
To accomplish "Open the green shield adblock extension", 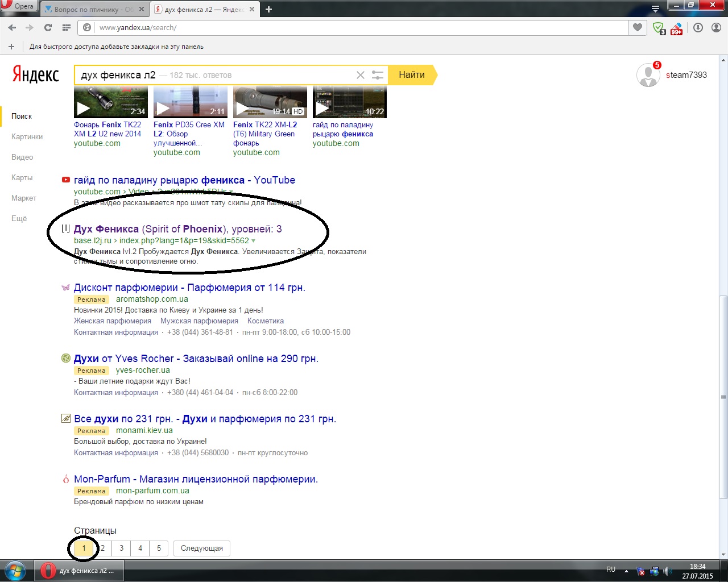I will tap(659, 28).
